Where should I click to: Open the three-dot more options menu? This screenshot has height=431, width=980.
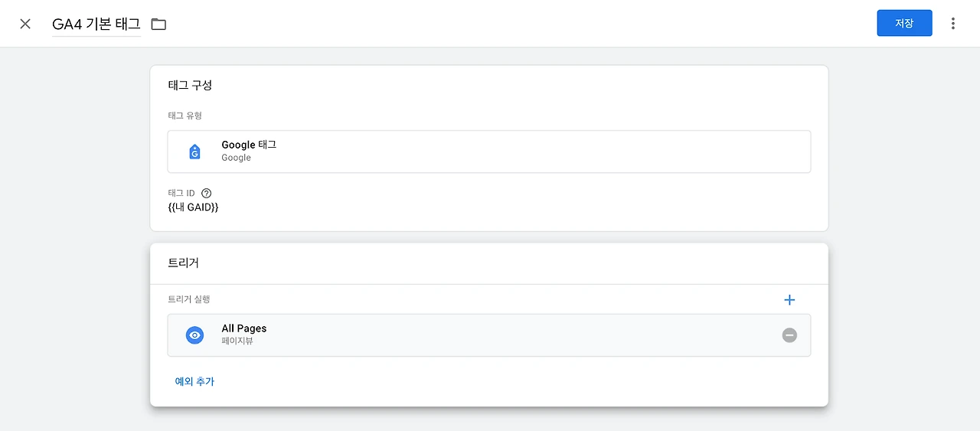[952, 24]
